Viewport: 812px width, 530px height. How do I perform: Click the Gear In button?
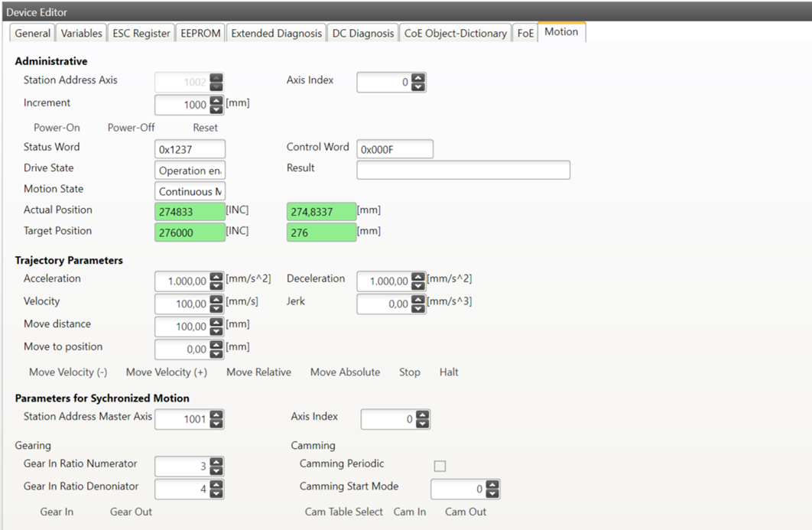pyautogui.click(x=57, y=512)
